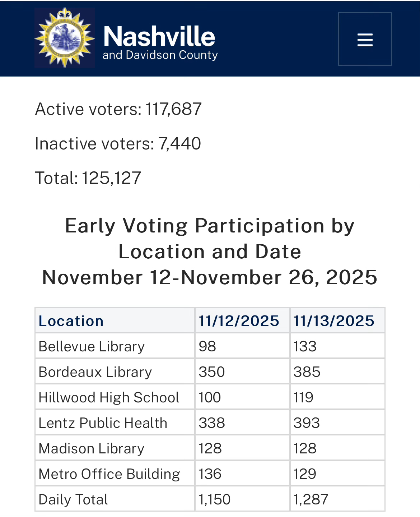Select the 11/12/2025 column header
The width and height of the screenshot is (420, 517).
pyautogui.click(x=239, y=321)
